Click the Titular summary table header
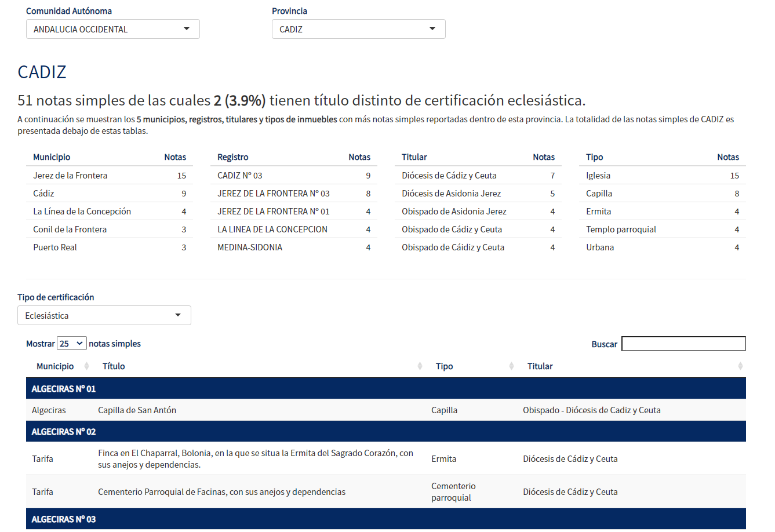 (x=414, y=156)
